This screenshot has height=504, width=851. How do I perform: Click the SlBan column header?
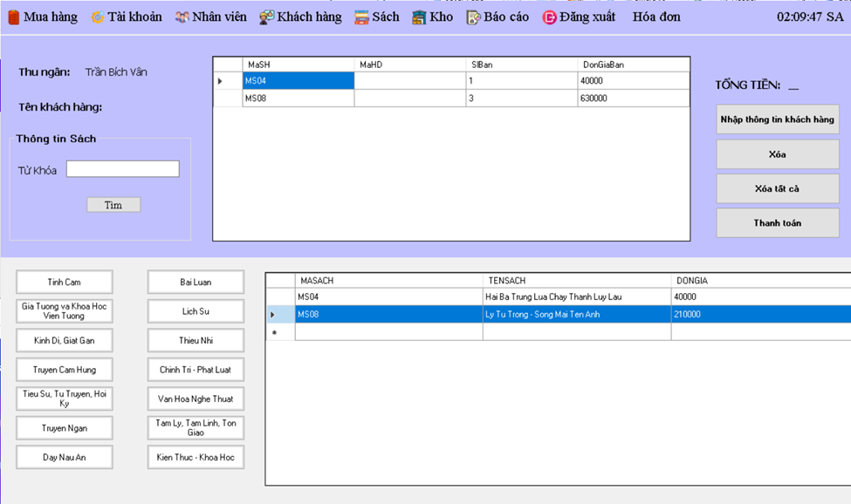pyautogui.click(x=522, y=65)
